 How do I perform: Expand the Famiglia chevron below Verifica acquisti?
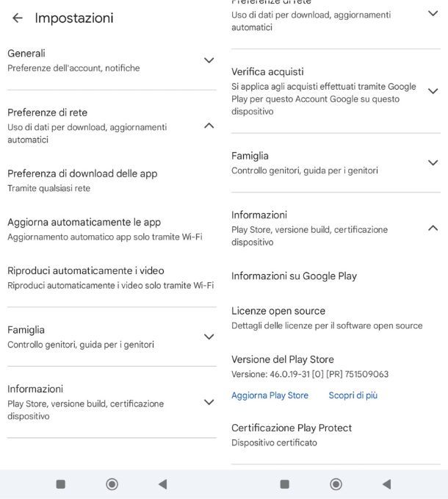tap(433, 162)
